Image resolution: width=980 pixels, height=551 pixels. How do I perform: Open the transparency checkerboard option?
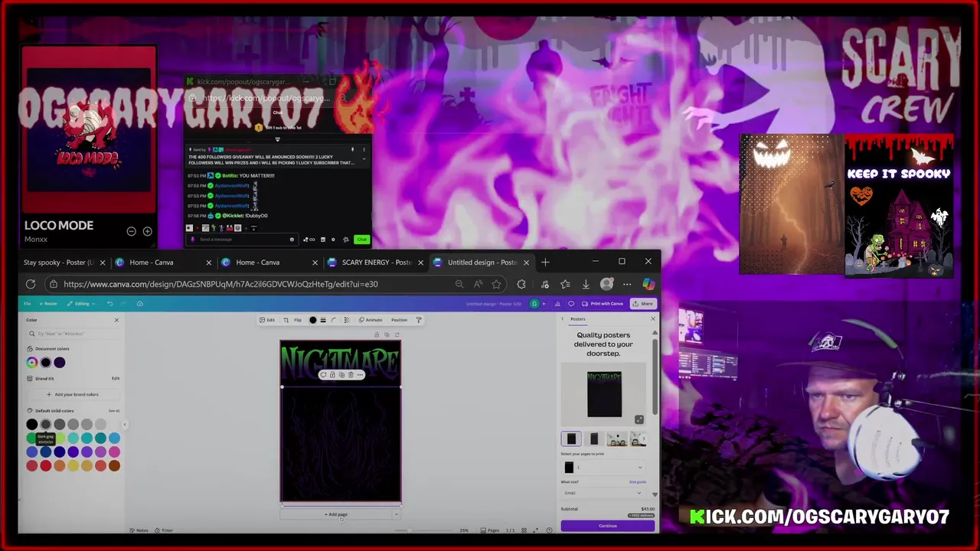(346, 320)
